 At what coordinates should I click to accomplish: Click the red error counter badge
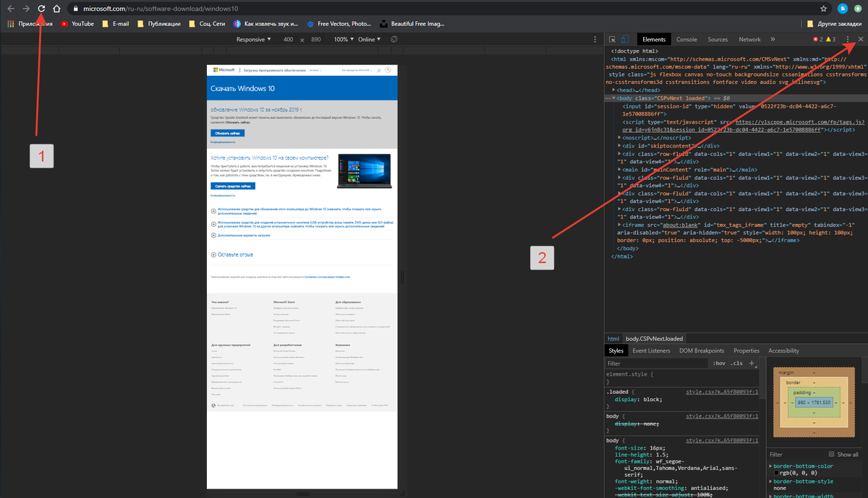coord(815,39)
